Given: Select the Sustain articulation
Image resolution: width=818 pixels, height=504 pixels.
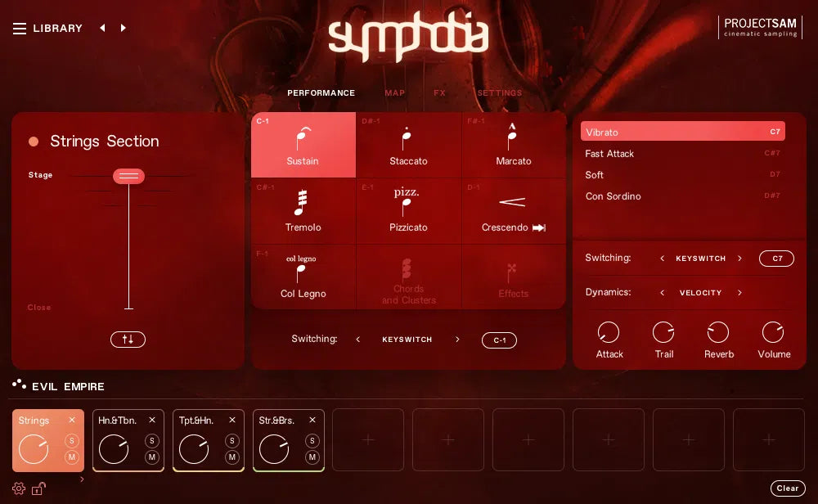Looking at the screenshot, I should pos(303,145).
